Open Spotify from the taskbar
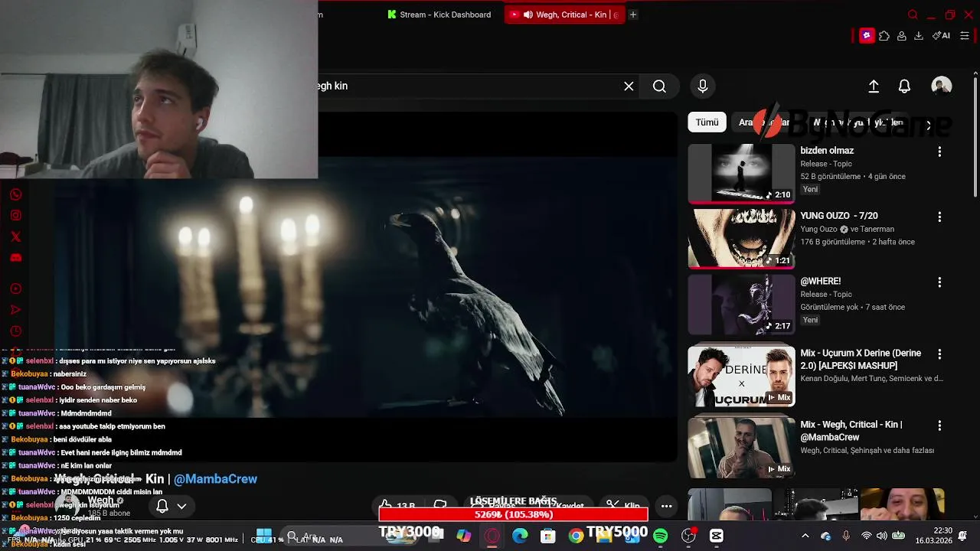The width and height of the screenshot is (980, 551). coord(660,536)
